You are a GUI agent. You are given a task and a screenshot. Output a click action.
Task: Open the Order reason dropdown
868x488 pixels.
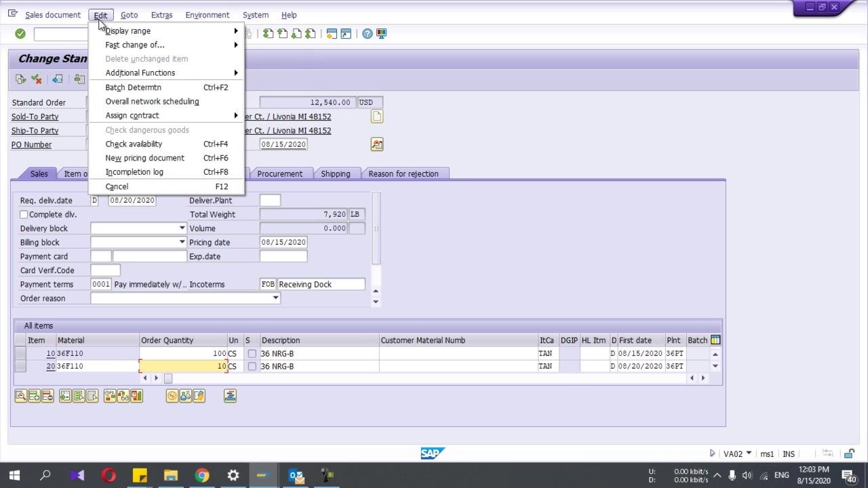click(x=275, y=298)
